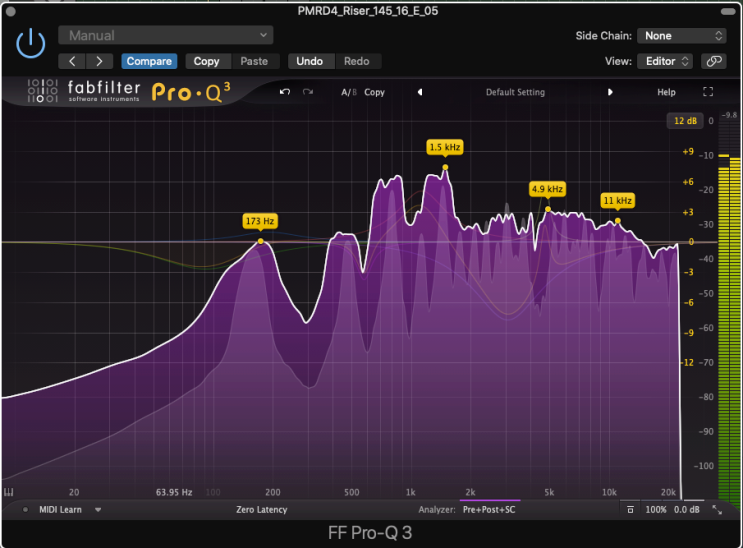Click the Undo button in header
The image size is (743, 548).
click(x=309, y=61)
